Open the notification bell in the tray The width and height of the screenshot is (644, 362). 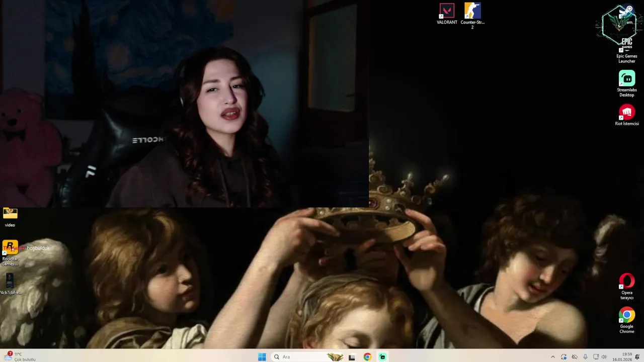pos(637,357)
